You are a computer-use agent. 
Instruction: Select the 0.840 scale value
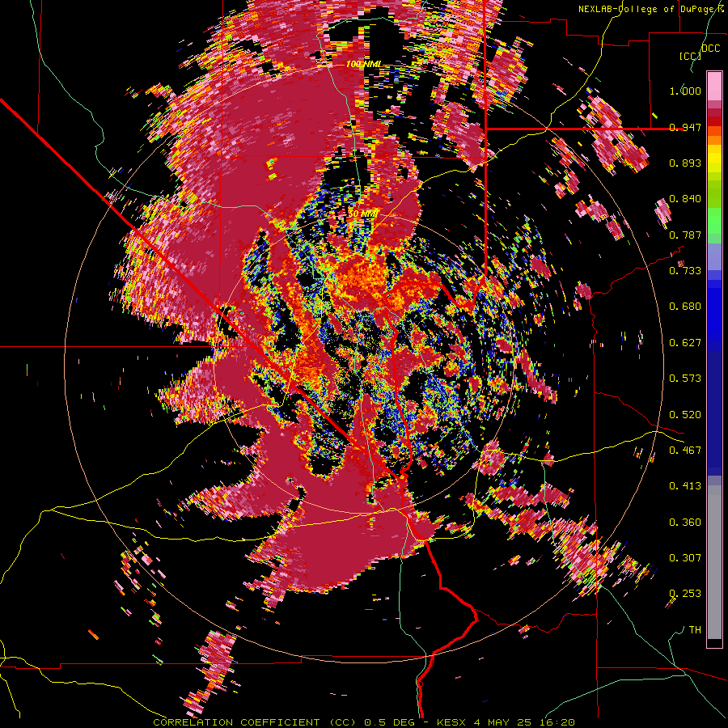pyautogui.click(x=685, y=199)
